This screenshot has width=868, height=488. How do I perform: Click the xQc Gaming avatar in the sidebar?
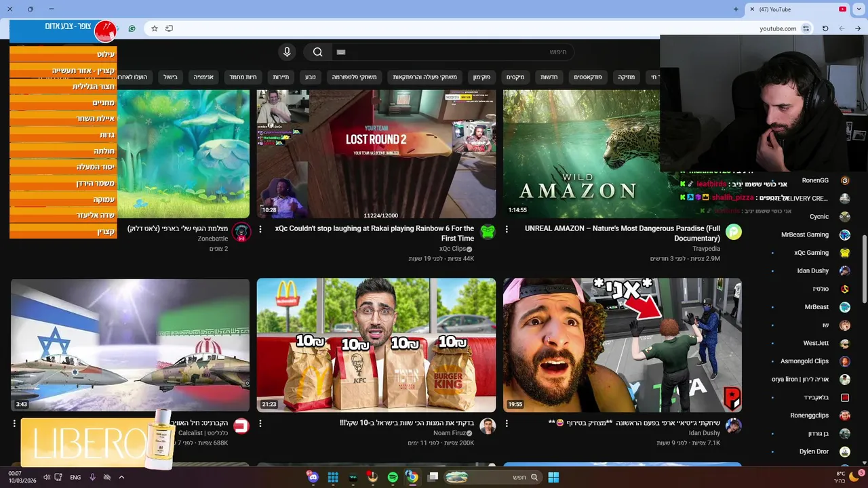click(x=845, y=253)
